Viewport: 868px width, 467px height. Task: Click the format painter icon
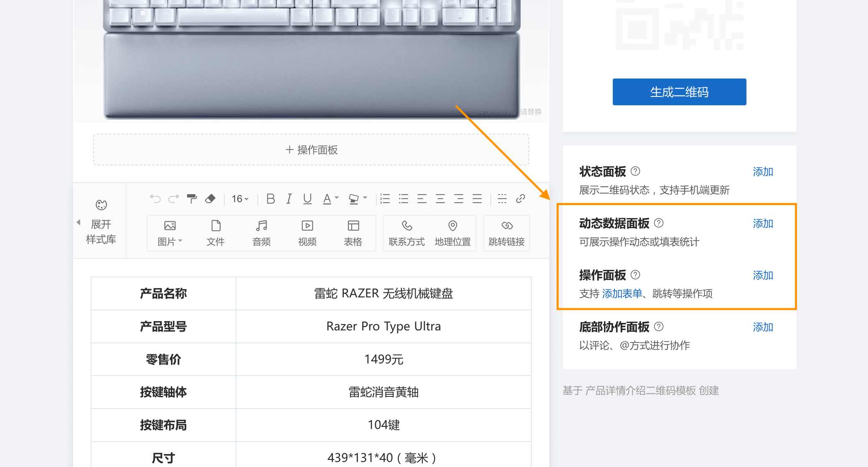(192, 199)
